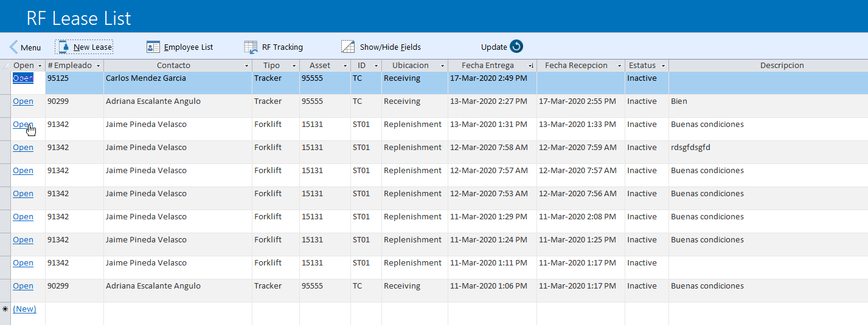Open lease delivered 11-Mar-2020 1:11 PM

(23, 263)
